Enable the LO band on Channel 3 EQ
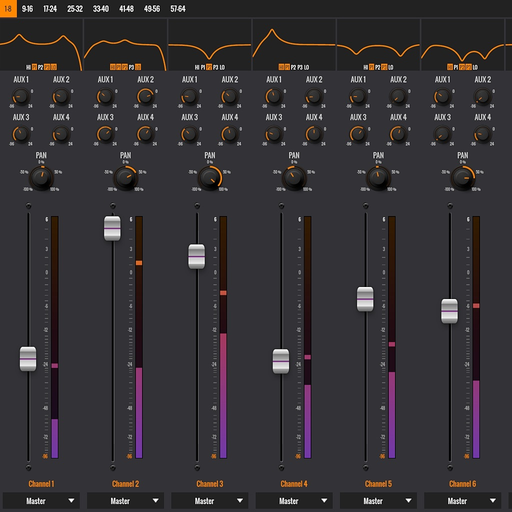Viewport: 512px width, 512px height. (222, 67)
